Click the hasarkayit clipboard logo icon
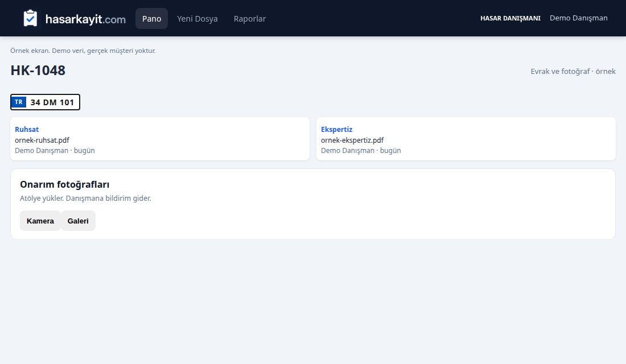 30,18
